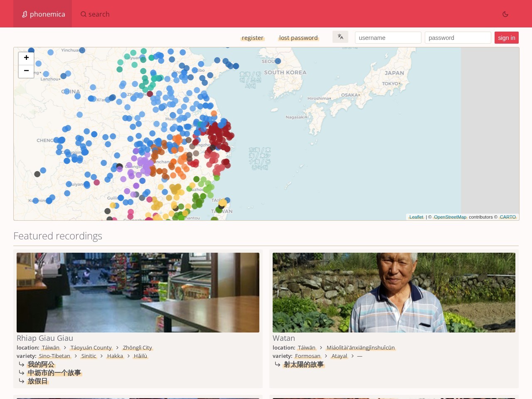Click the Formosan variety link

click(308, 356)
